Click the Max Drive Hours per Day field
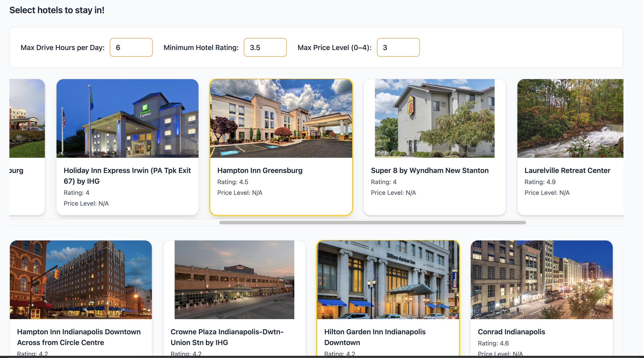The height and width of the screenshot is (358, 644). click(x=131, y=47)
